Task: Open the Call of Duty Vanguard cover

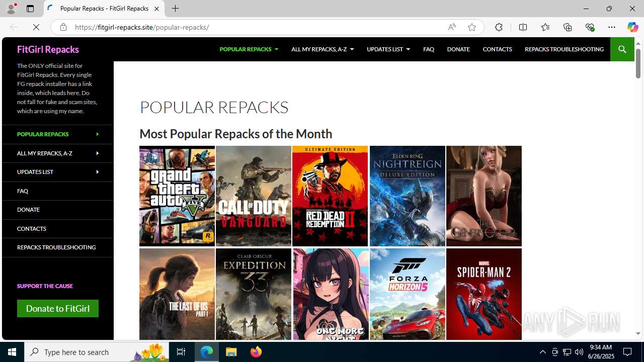Action: click(x=254, y=196)
